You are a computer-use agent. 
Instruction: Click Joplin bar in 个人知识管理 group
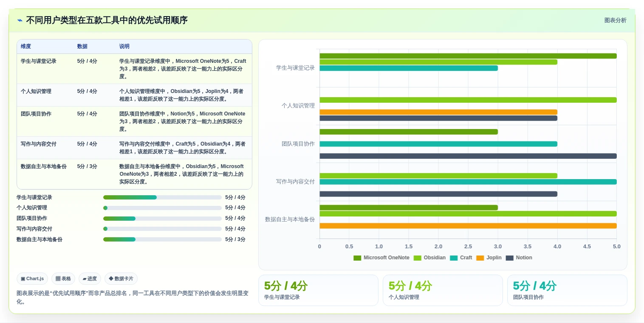coord(438,112)
